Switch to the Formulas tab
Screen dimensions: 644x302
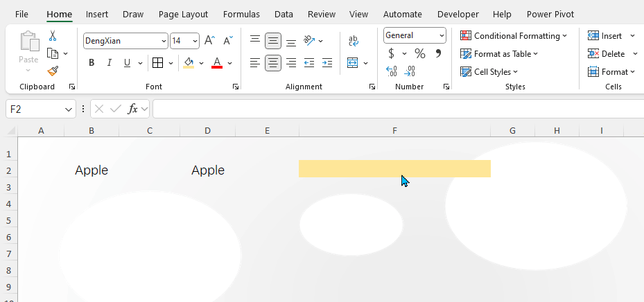click(241, 15)
